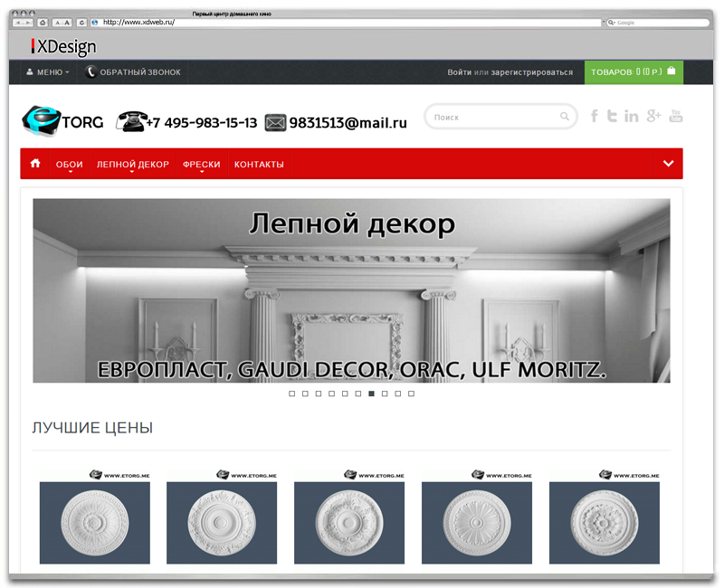Open the МЕНЮ dropdown

click(48, 72)
